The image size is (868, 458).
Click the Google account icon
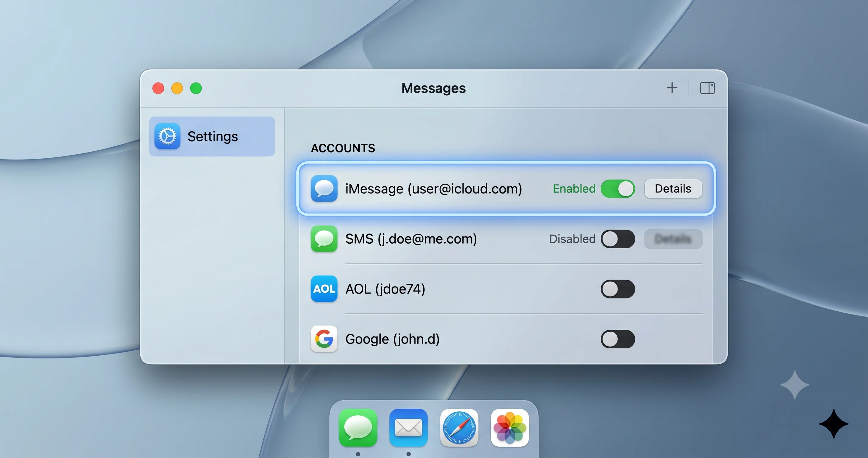(324, 339)
